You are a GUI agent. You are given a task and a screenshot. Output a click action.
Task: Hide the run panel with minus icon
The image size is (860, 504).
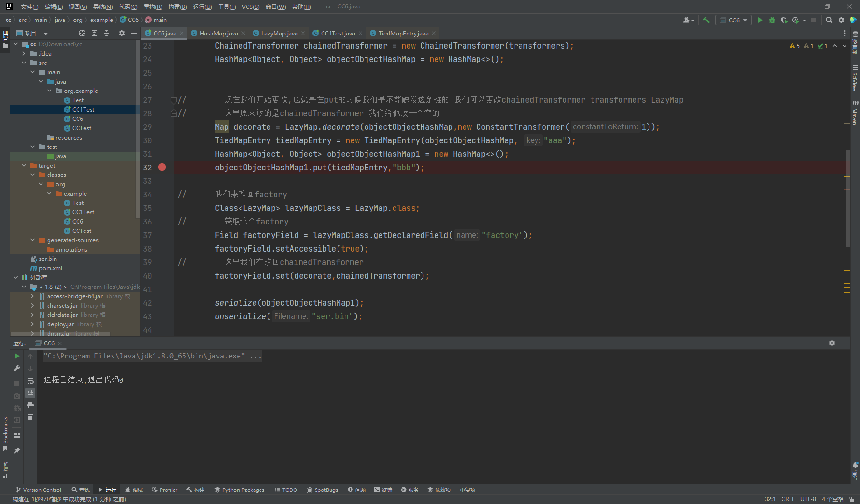pos(844,343)
